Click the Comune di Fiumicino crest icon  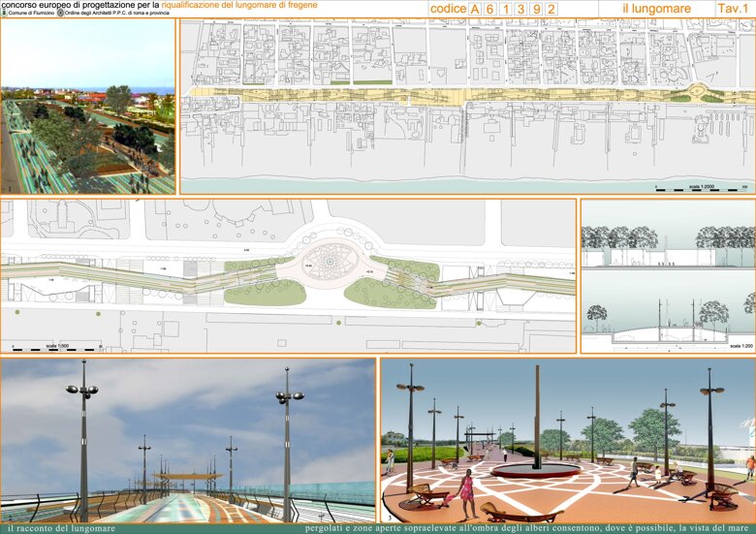point(4,13)
